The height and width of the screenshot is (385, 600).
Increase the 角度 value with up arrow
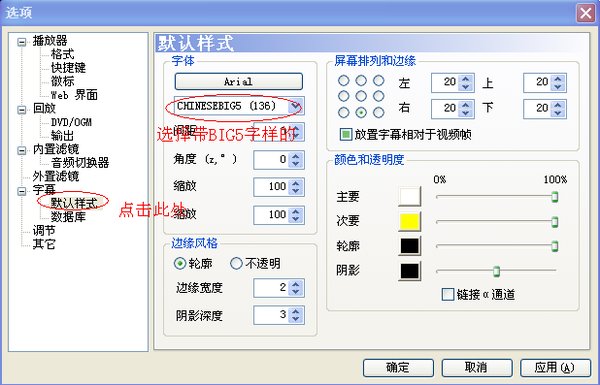tap(295, 155)
